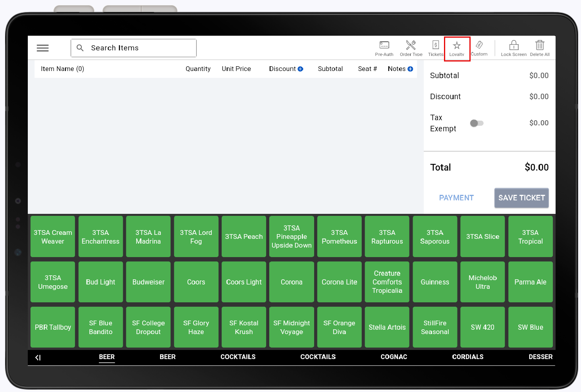581x392 pixels.
Task: Add Parma Ale to ticket
Action: (x=531, y=282)
